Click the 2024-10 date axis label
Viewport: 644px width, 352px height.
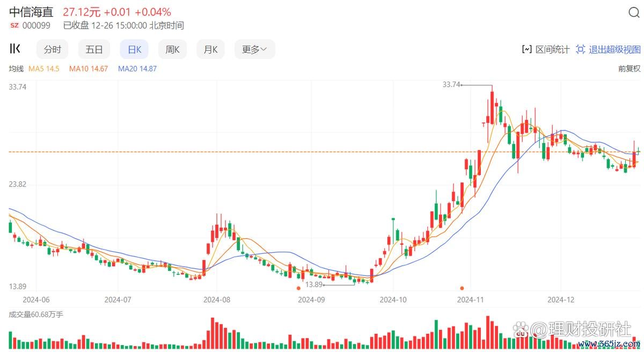click(x=393, y=299)
